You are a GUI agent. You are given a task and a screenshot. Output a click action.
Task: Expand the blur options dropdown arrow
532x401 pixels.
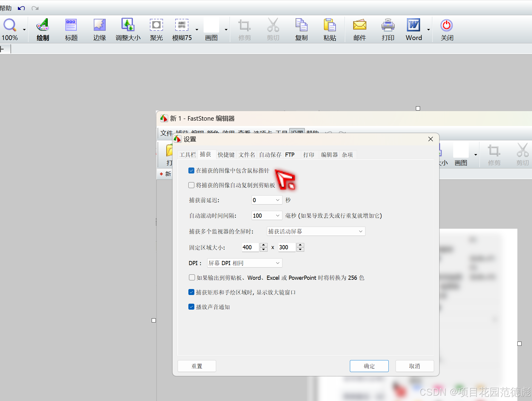coord(197,30)
